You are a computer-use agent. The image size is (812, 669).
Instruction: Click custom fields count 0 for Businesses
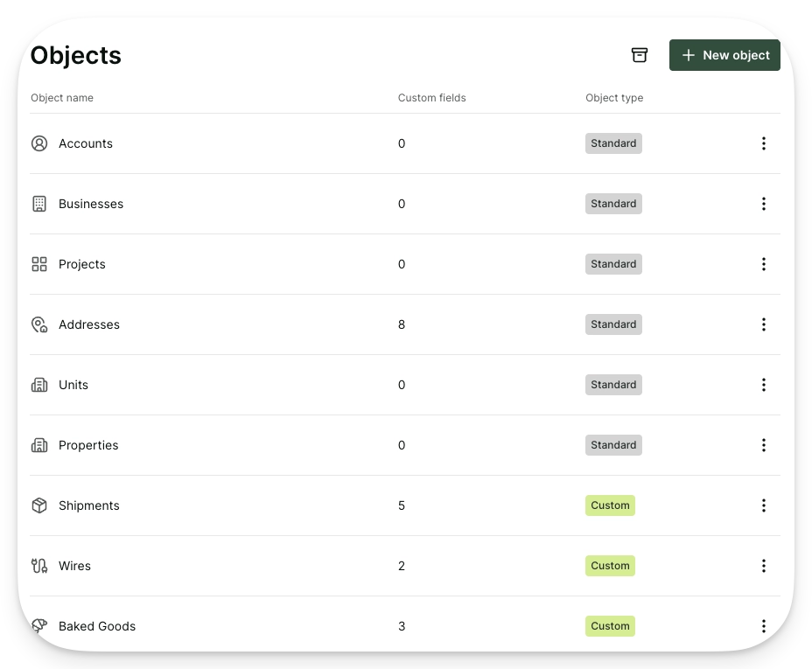[402, 204]
